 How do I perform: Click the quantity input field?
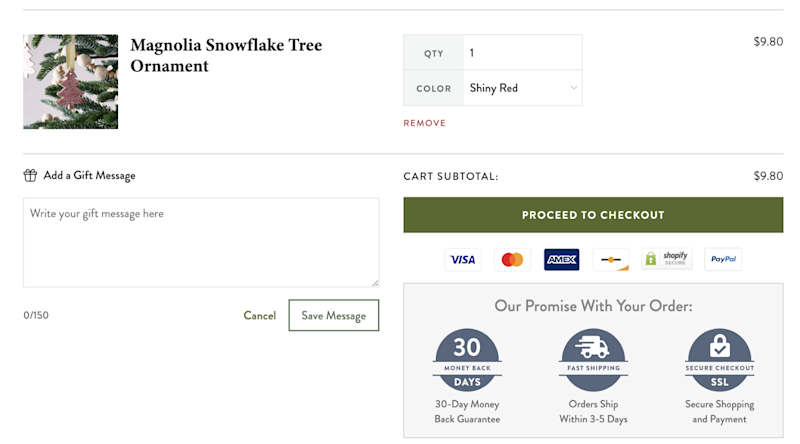(x=522, y=53)
